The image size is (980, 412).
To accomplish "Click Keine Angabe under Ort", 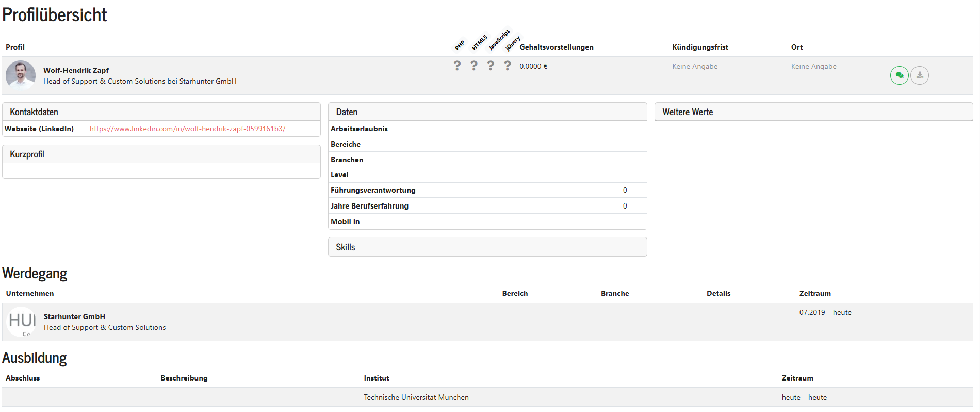I will [814, 66].
